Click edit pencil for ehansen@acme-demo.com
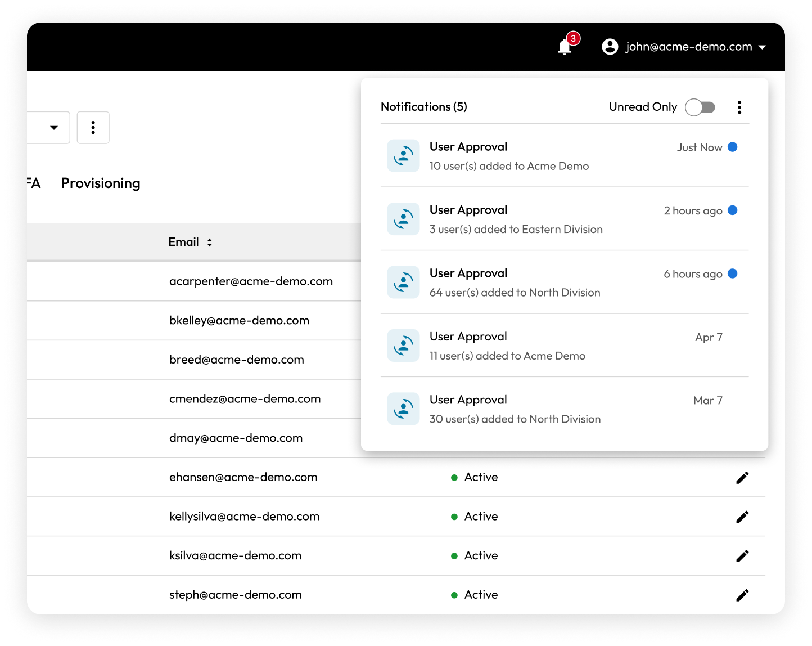The height and width of the screenshot is (646, 812). [x=742, y=478]
